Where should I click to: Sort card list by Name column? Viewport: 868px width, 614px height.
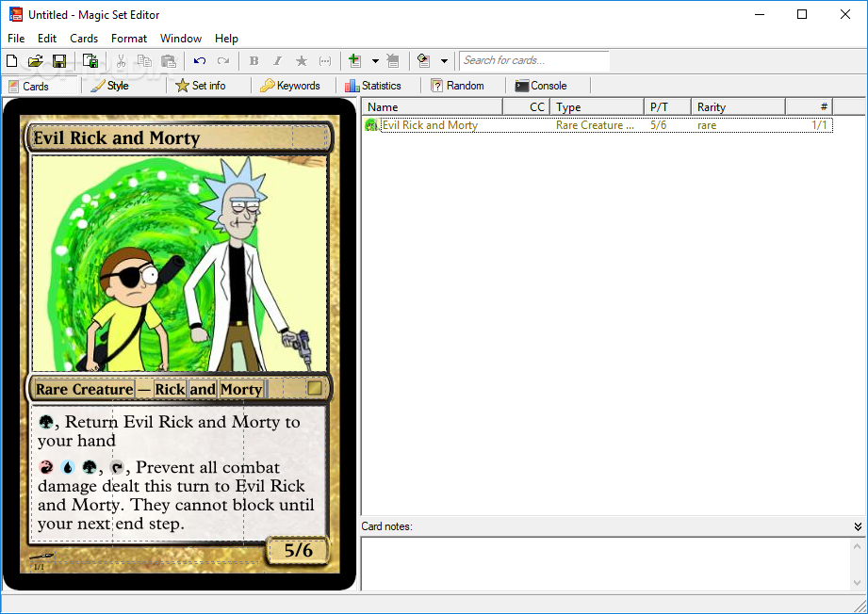tap(432, 106)
